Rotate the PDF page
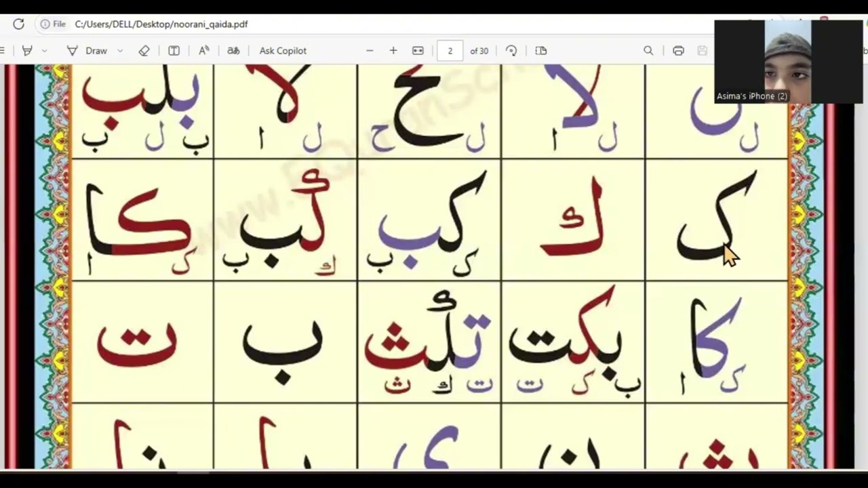 tap(511, 51)
